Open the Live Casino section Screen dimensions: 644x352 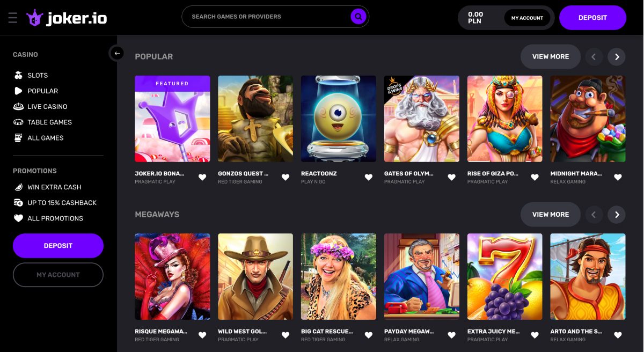click(47, 106)
